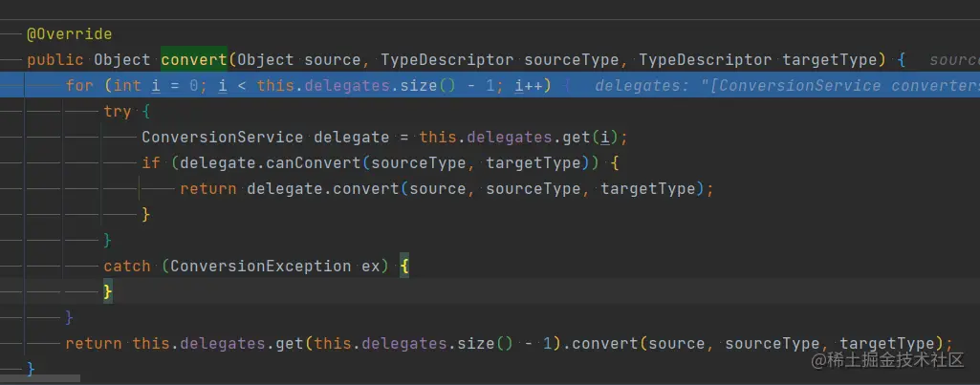Click the 'return' keyword on the last statement

(94, 343)
